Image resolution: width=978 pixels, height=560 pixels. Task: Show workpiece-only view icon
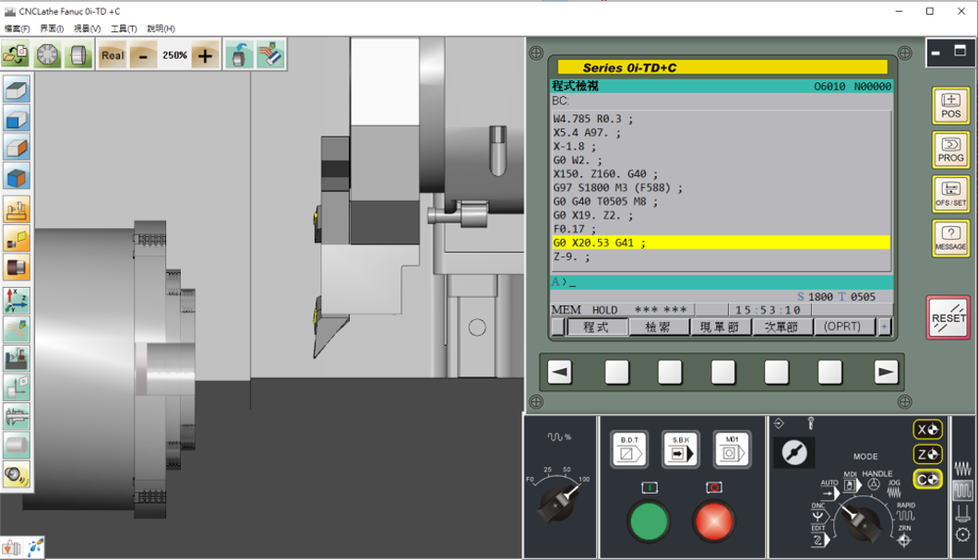(x=17, y=268)
